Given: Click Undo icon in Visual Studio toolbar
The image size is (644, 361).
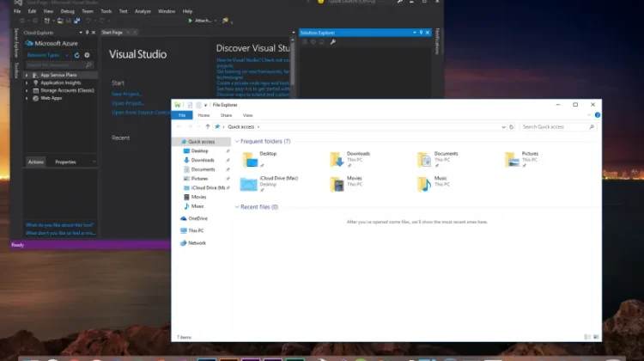Looking at the screenshot, I should [x=88, y=21].
